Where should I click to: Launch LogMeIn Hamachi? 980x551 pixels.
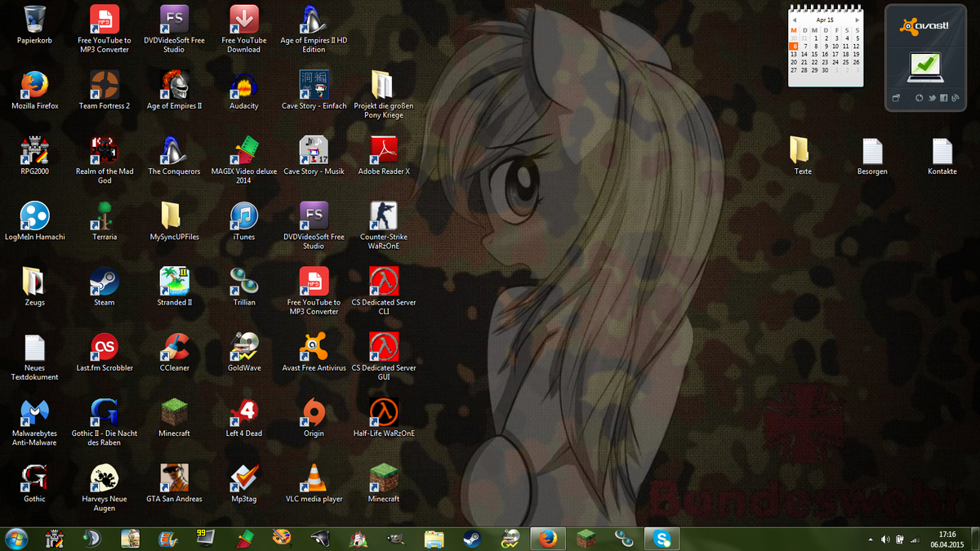[34, 221]
